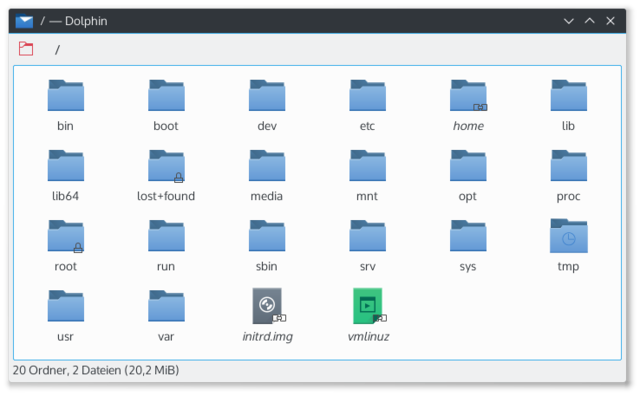Select the tmp folder with clock icon
The height and width of the screenshot is (396, 640).
click(x=569, y=236)
